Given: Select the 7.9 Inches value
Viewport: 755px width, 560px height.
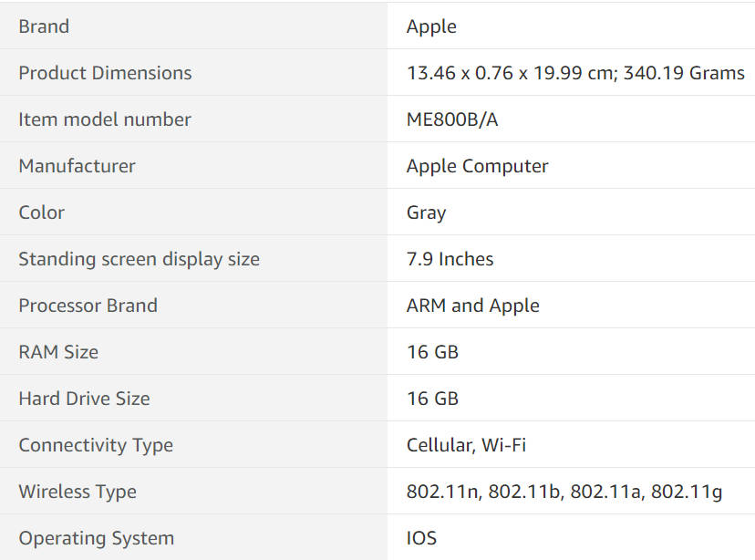Looking at the screenshot, I should [450, 259].
